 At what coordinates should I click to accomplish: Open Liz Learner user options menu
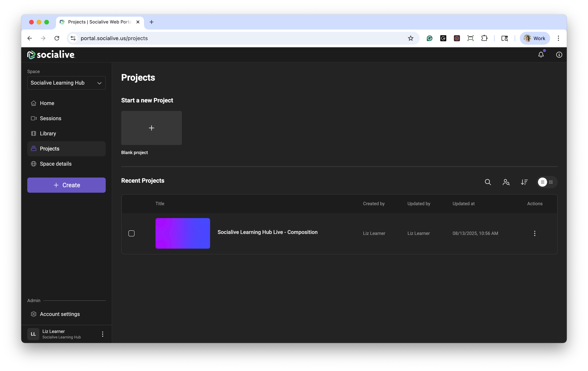(102, 334)
